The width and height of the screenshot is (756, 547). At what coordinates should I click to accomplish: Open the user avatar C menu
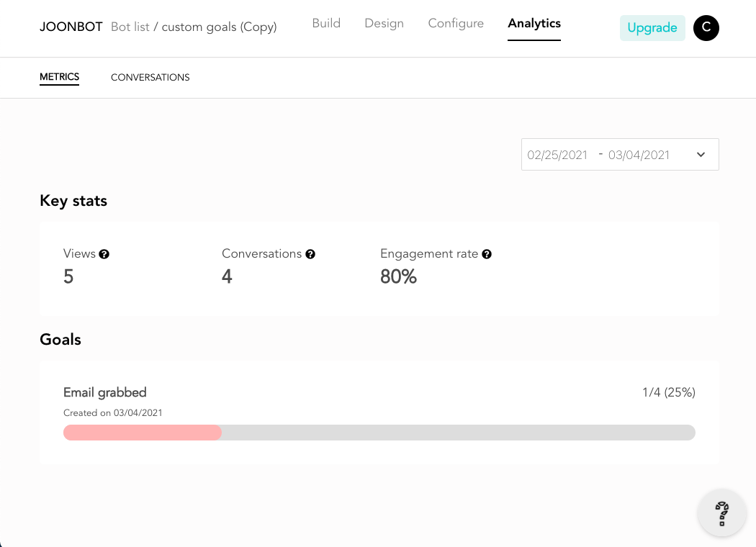(x=706, y=28)
